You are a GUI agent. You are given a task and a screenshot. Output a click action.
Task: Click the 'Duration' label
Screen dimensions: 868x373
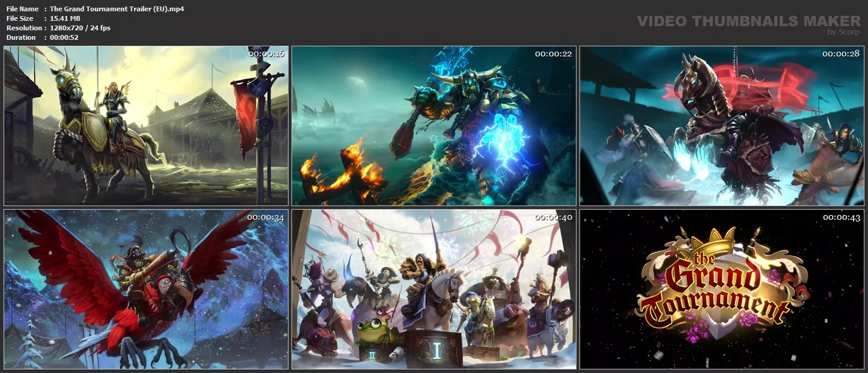click(x=21, y=37)
